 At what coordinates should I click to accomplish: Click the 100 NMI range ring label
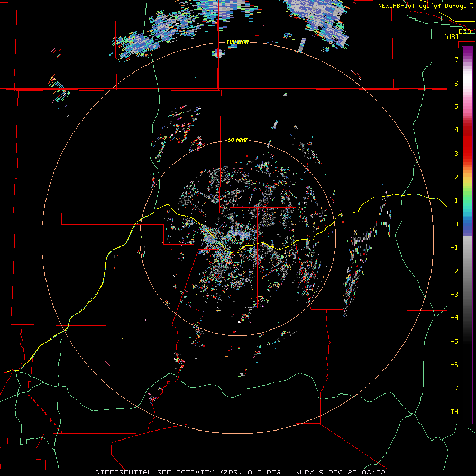click(237, 42)
